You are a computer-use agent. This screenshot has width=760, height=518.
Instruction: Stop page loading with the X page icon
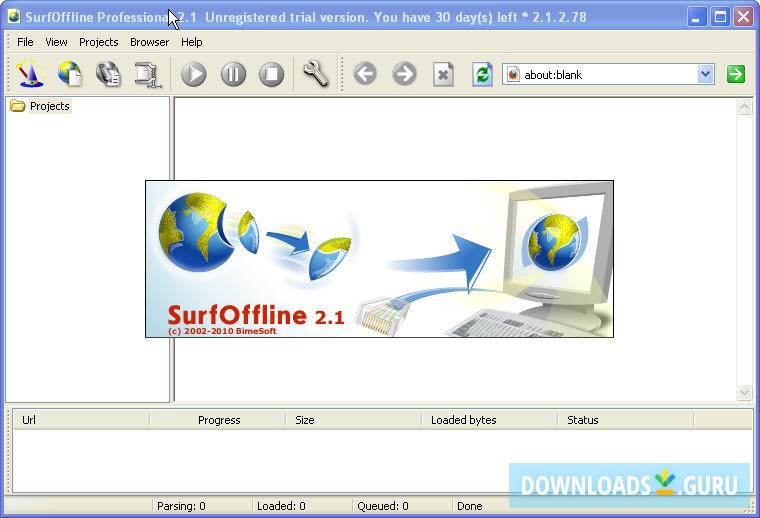pyautogui.click(x=443, y=74)
